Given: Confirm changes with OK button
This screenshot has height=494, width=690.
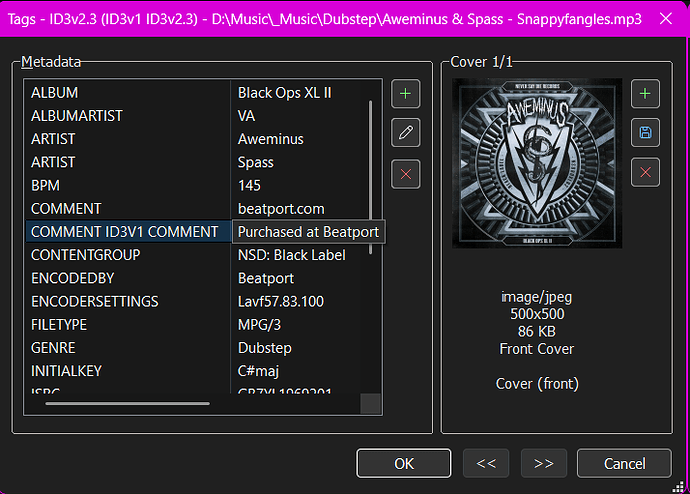Looking at the screenshot, I should (x=404, y=463).
